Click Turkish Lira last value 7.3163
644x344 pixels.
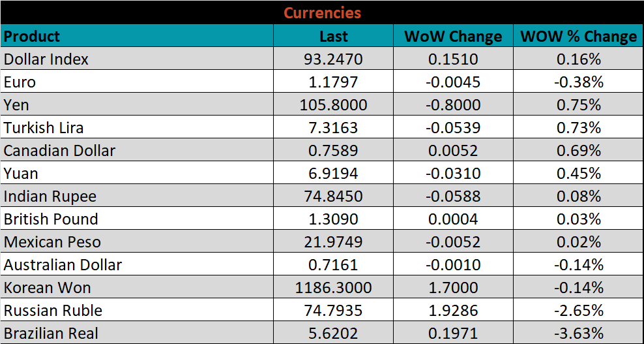pyautogui.click(x=333, y=128)
